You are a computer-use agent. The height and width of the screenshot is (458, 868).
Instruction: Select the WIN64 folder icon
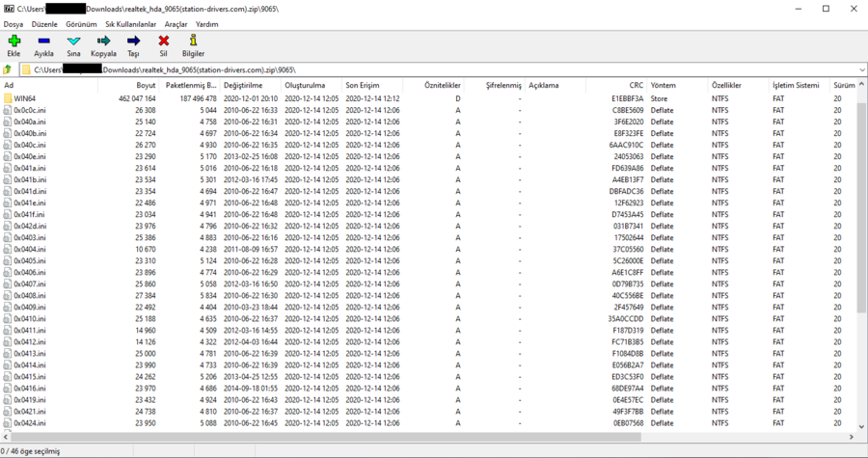(x=7, y=98)
